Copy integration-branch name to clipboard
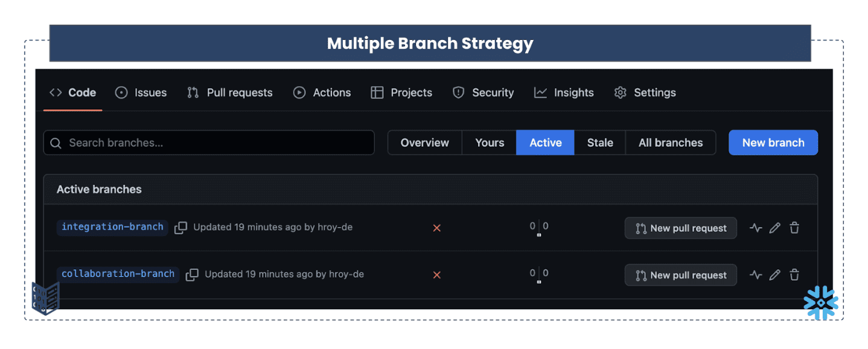 point(180,228)
